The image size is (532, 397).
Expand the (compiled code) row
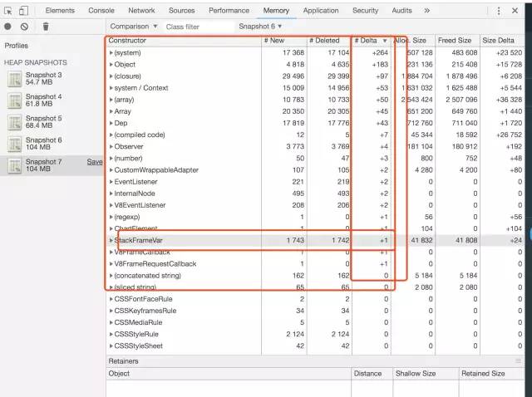click(x=111, y=135)
